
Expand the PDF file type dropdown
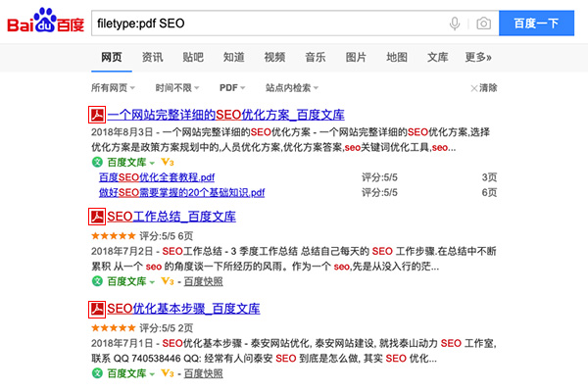[232, 88]
